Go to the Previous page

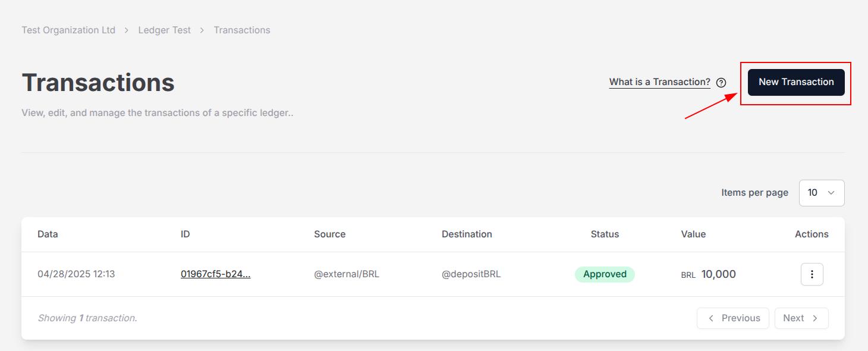coord(733,318)
